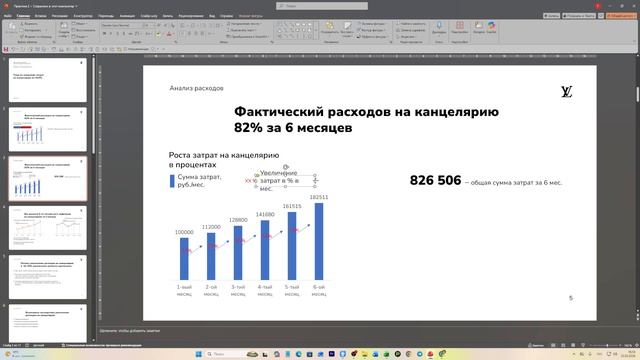Screen dimensions: 640x360
Task: Click the zoom slider in status bar
Action: point(607,345)
